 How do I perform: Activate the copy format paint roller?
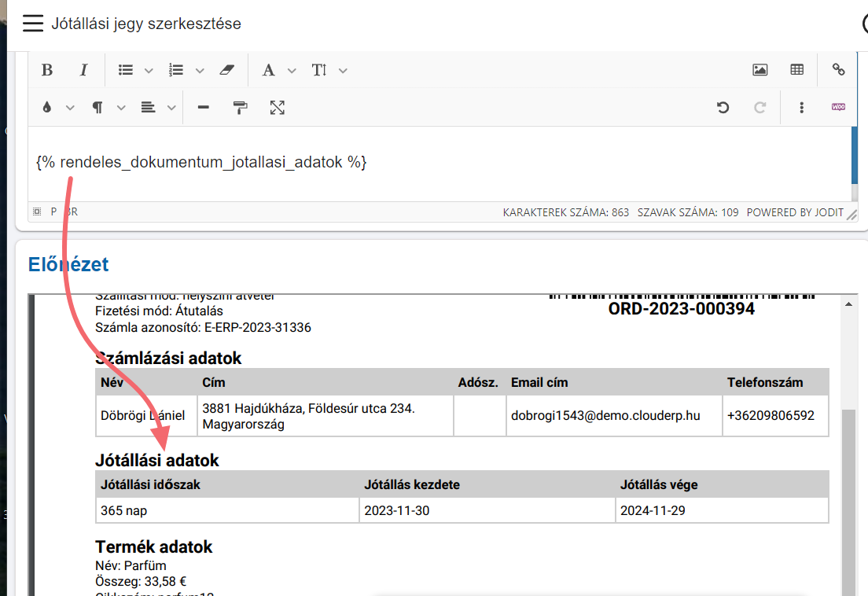pos(241,108)
